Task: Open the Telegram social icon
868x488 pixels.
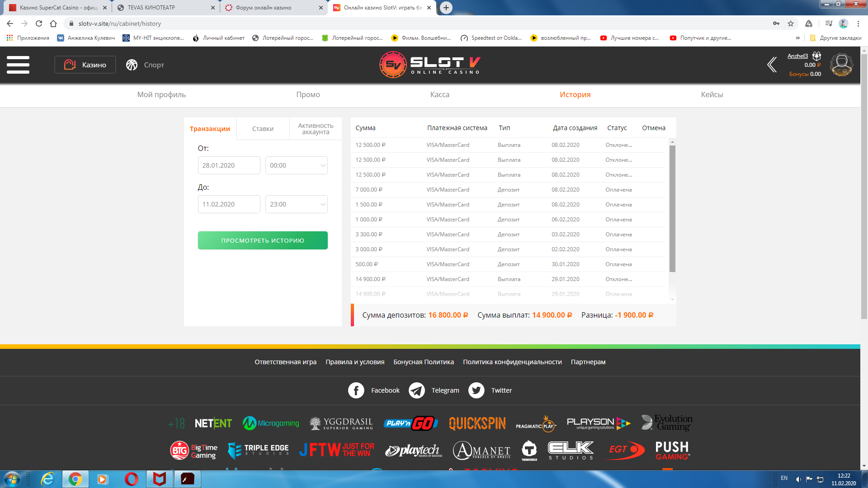Action: point(416,390)
